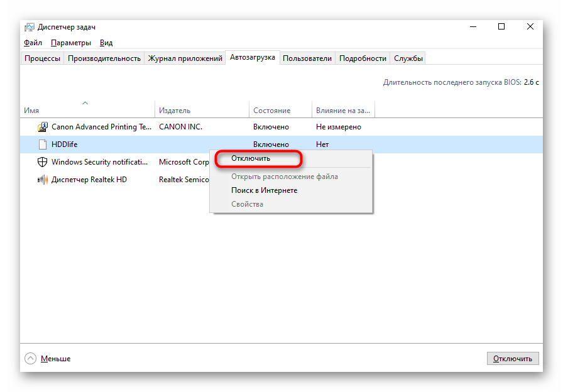The height and width of the screenshot is (392, 563).
Task: Choose Отключить in the context menu
Action: click(x=251, y=158)
